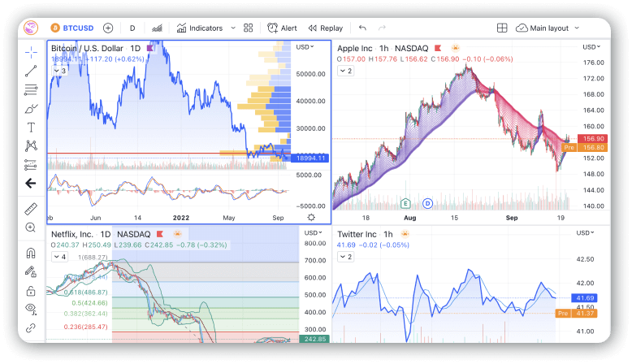Open the Apple chart USD currency dropdown

(591, 47)
